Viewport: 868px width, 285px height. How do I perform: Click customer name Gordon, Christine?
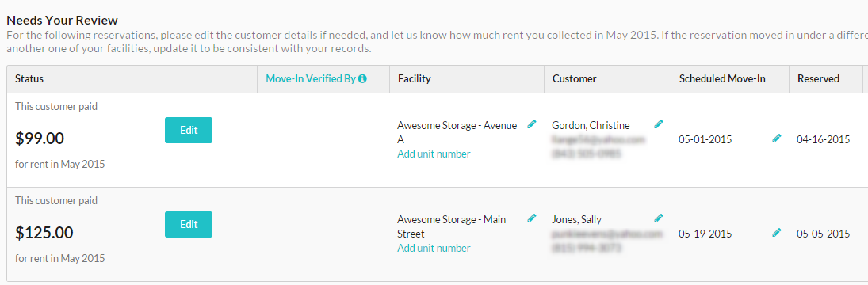point(591,125)
